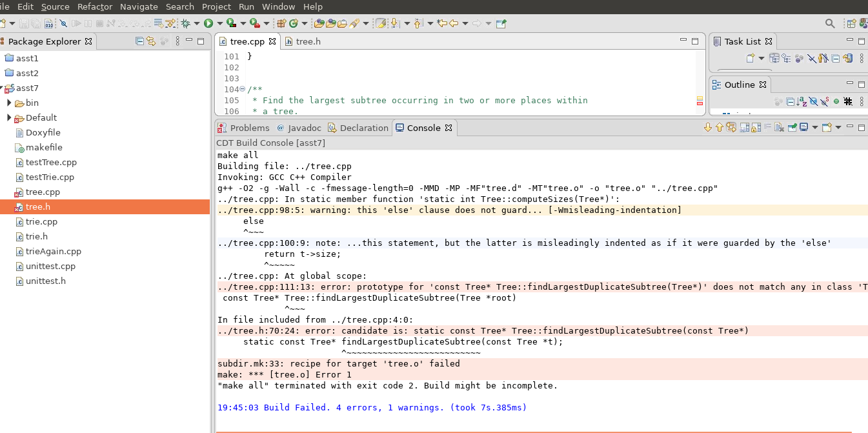Viewport: 868px width, 433px height.
Task: Select makefile in Package Explorer
Action: pos(44,147)
